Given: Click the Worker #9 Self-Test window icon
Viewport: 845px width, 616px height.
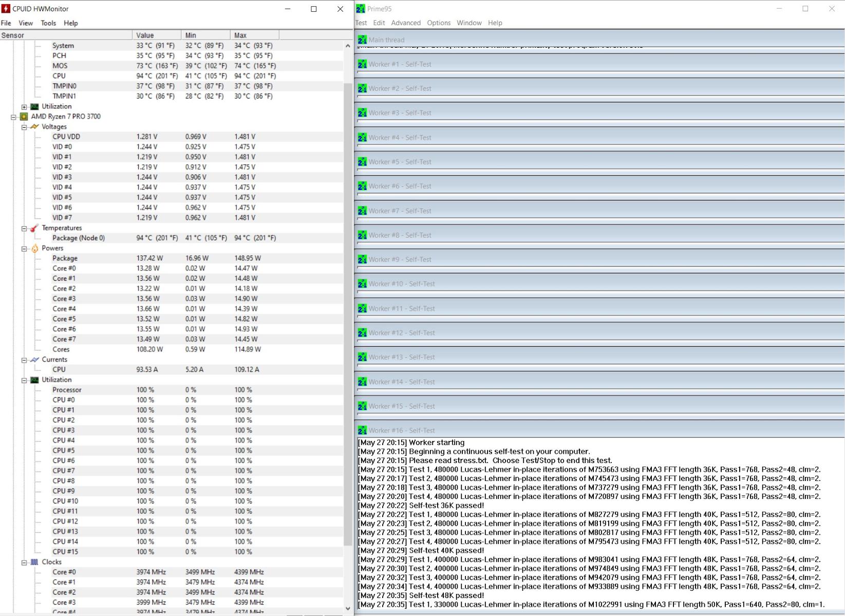Looking at the screenshot, I should (x=362, y=259).
